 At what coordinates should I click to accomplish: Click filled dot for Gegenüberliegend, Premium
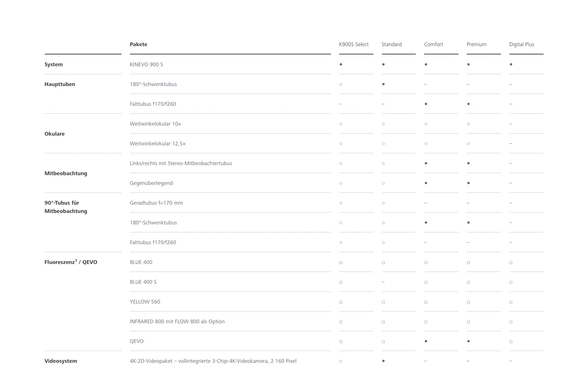tap(468, 183)
